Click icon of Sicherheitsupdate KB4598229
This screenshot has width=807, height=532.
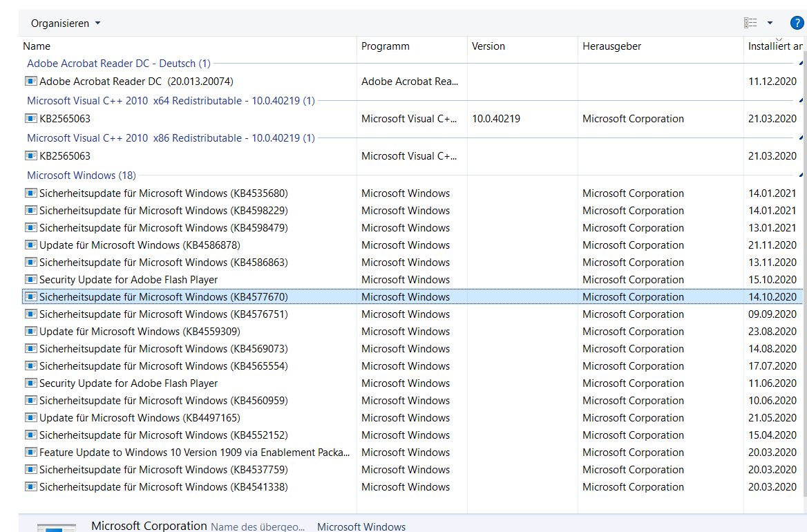[31, 211]
